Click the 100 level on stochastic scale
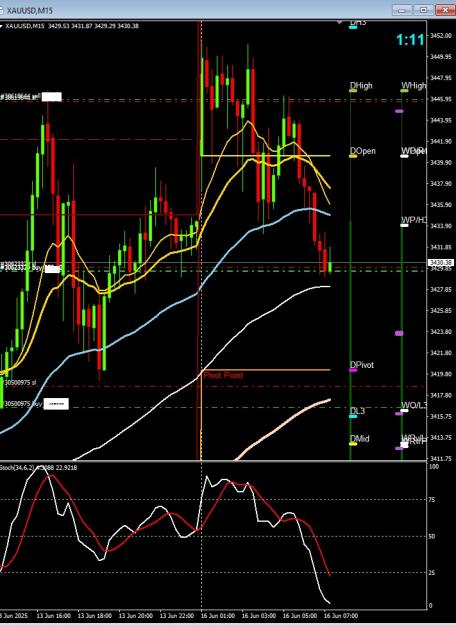The image size is (456, 625). click(x=433, y=466)
